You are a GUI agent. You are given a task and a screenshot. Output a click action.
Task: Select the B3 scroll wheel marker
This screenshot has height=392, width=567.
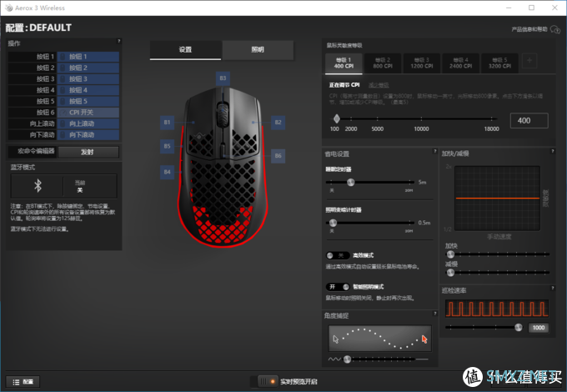pos(223,78)
